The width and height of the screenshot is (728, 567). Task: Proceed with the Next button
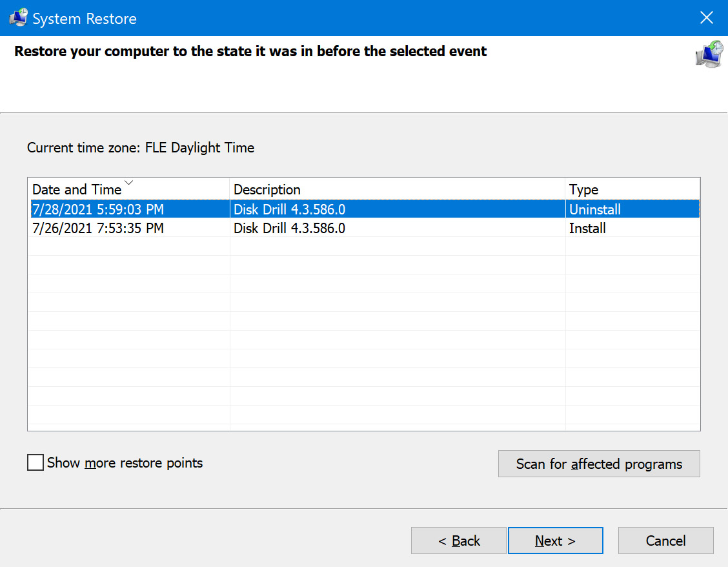point(555,541)
